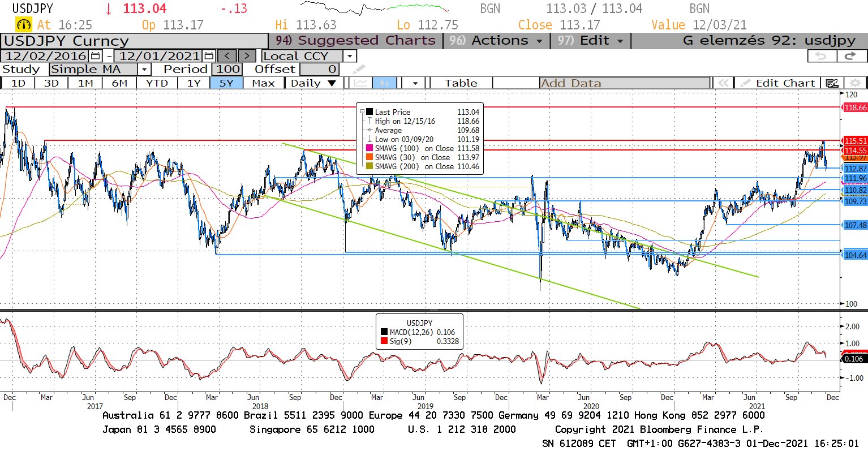The width and height of the screenshot is (868, 460).
Task: Click the Add Data input field
Action: (624, 83)
